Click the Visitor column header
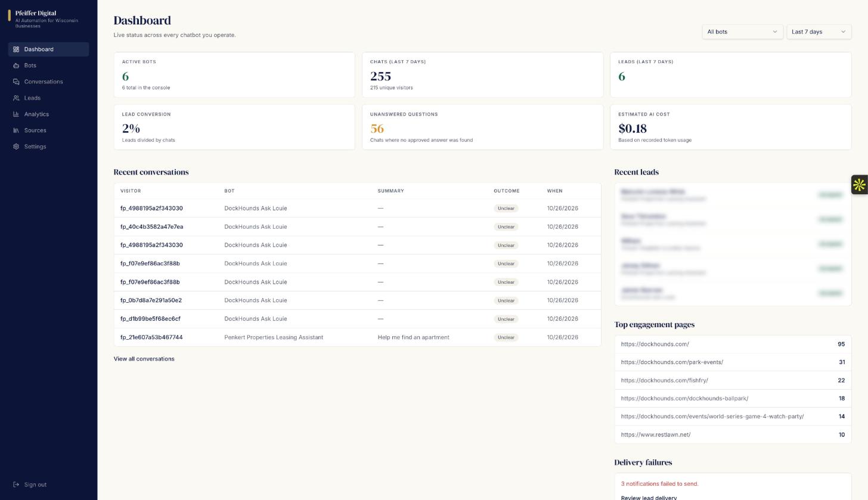The height and width of the screenshot is (500, 868). pyautogui.click(x=131, y=191)
